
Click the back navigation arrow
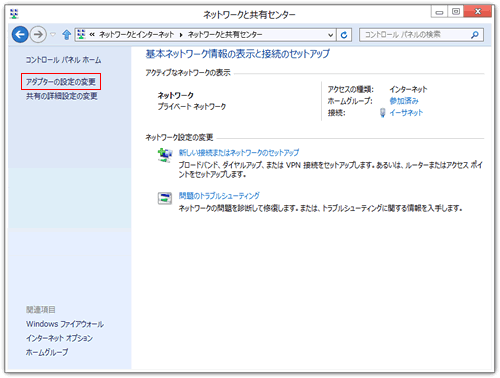20,34
